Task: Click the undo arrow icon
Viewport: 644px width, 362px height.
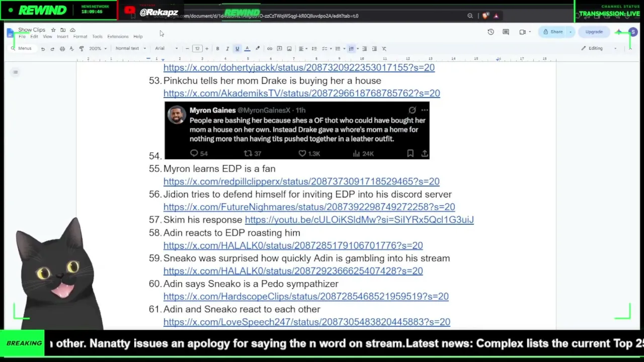Action: pyautogui.click(x=43, y=49)
